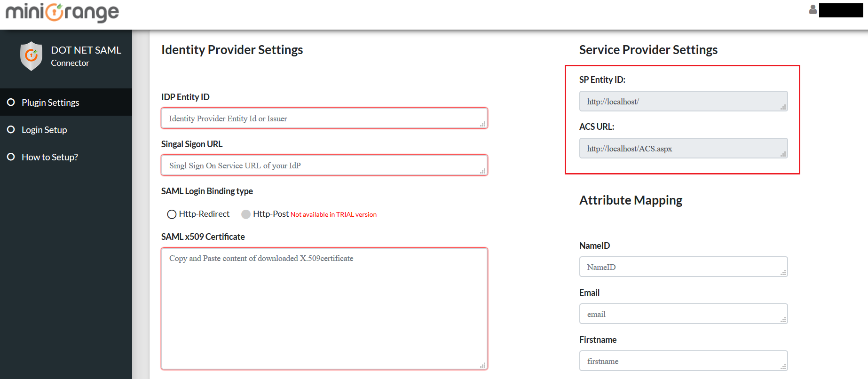Click inside the SAML x509 Certificate textarea

click(x=324, y=308)
